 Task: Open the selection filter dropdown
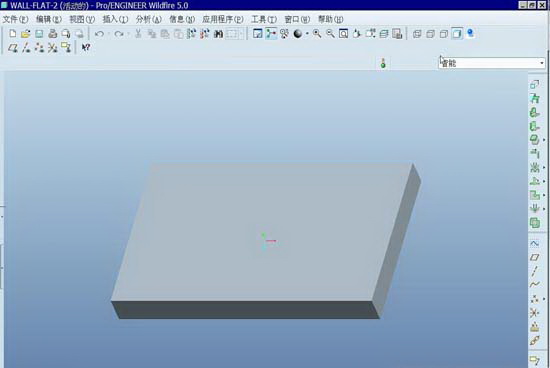[x=542, y=63]
